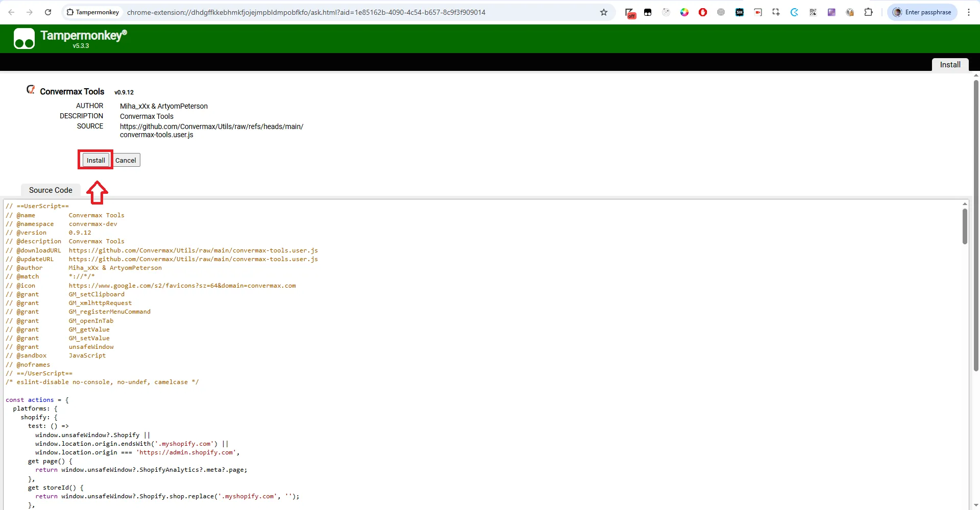Reload the page
This screenshot has width=980, height=510.
coord(48,12)
